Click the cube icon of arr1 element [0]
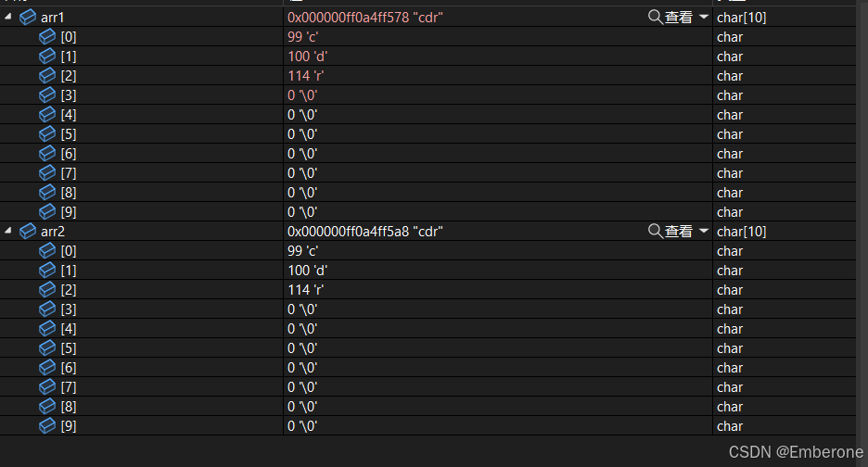The image size is (868, 467). coord(47,36)
